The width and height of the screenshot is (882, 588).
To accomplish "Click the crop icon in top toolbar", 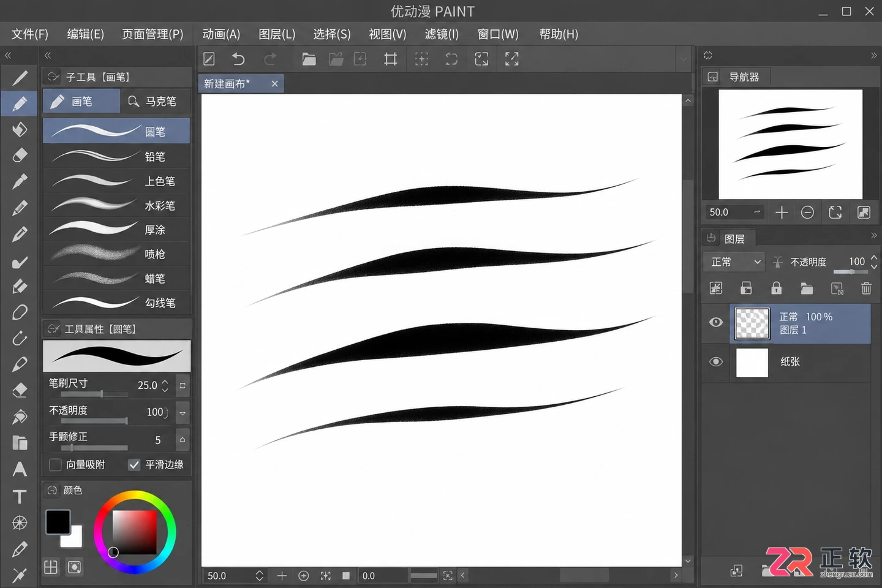I will (x=390, y=59).
